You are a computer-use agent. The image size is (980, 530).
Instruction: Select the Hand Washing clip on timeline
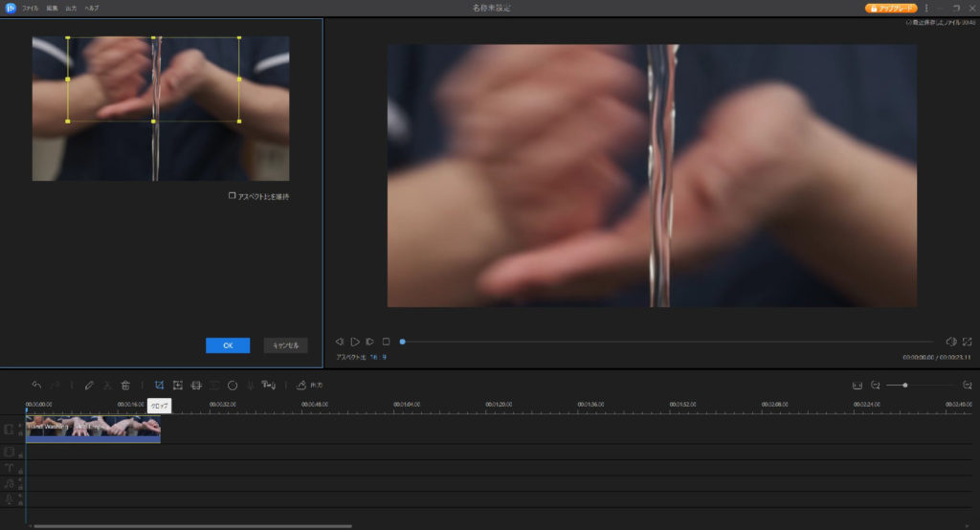pyautogui.click(x=93, y=430)
